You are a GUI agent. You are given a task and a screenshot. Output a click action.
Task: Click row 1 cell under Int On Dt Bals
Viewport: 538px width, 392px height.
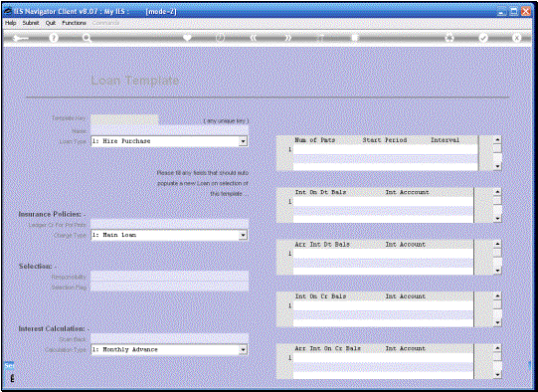point(338,202)
